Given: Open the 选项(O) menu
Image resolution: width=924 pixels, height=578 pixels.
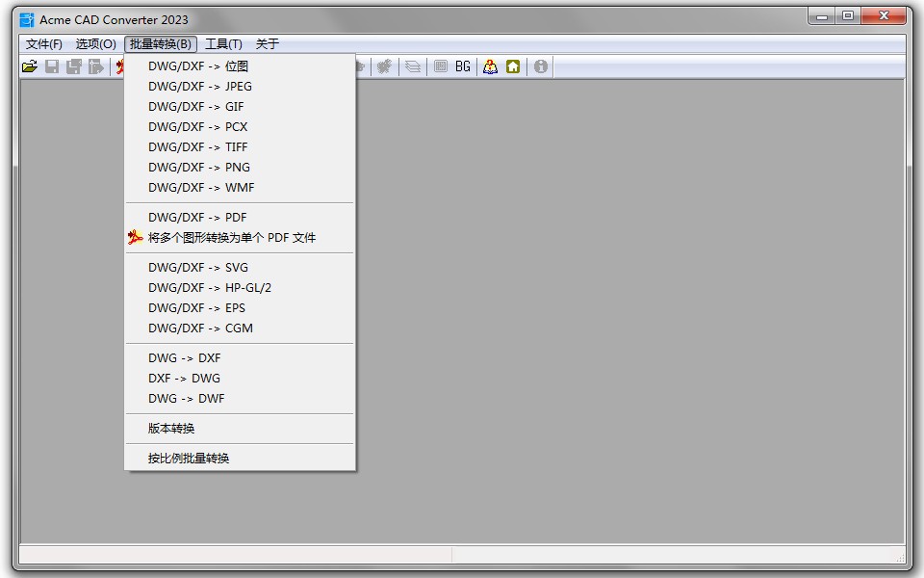Looking at the screenshot, I should click(x=96, y=44).
